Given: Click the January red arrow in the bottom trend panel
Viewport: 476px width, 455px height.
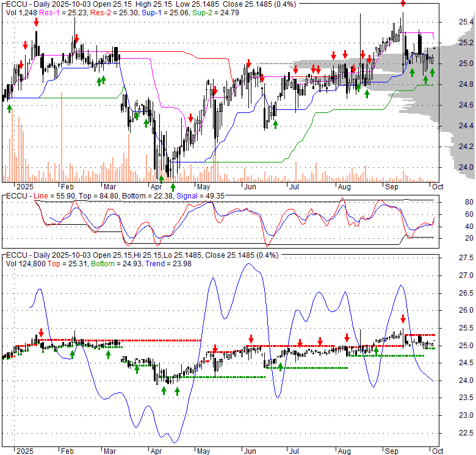Looking at the screenshot, I should pyautogui.click(x=41, y=330).
